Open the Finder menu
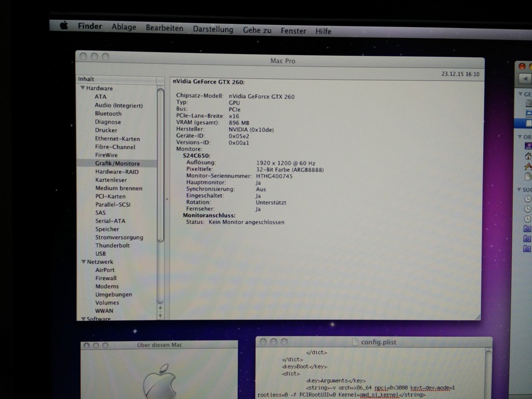This screenshot has height=399, width=532. coord(90,26)
